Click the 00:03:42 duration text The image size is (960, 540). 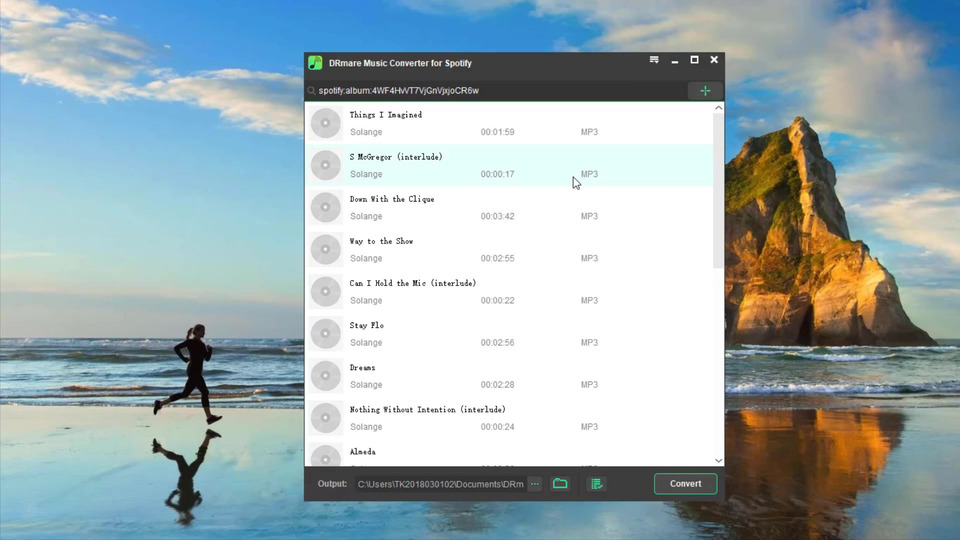pyautogui.click(x=497, y=216)
